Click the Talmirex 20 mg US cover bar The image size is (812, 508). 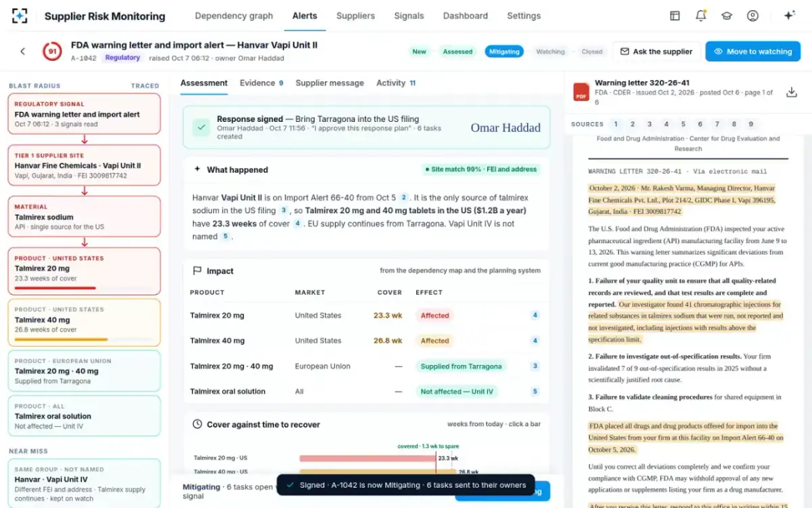pos(367,459)
